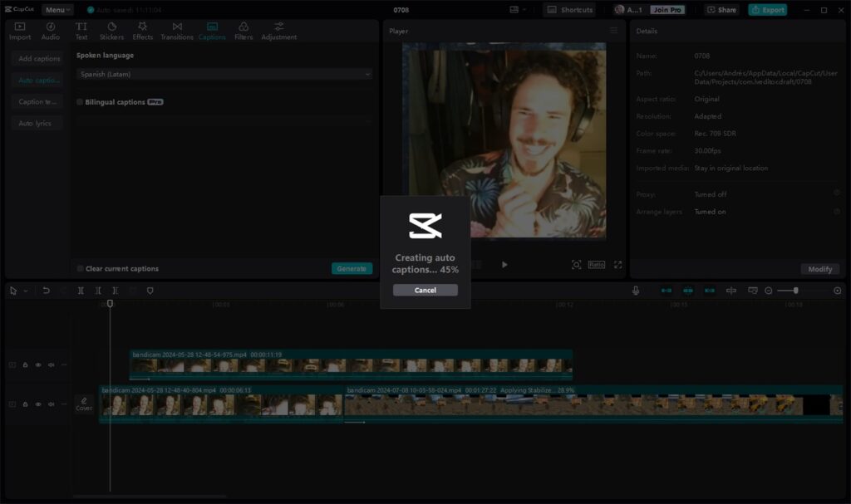The image size is (851, 504).
Task: Open the Menu dropdown
Action: (57, 10)
